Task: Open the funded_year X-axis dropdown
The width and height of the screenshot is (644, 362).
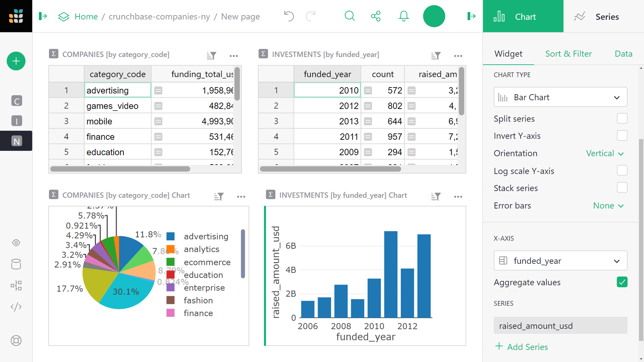Action: (560, 261)
